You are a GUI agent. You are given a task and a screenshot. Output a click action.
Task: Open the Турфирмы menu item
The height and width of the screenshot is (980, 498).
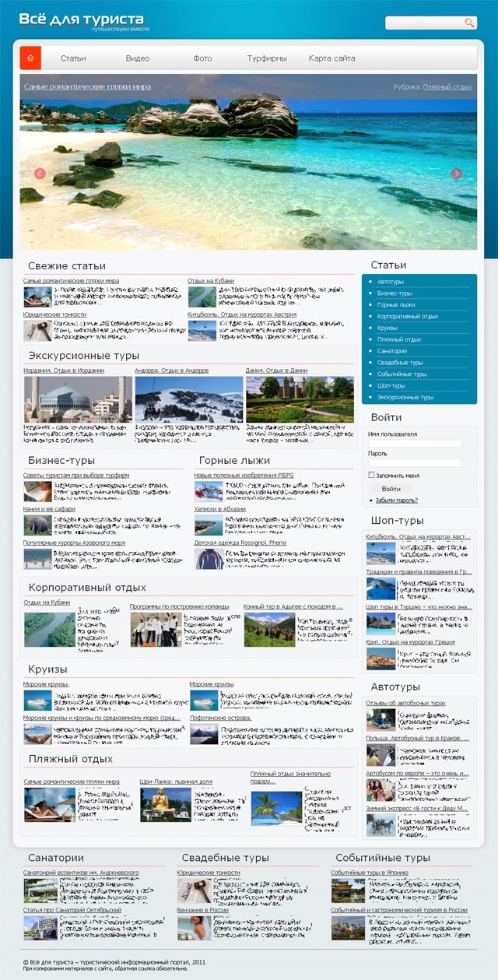coord(267,58)
